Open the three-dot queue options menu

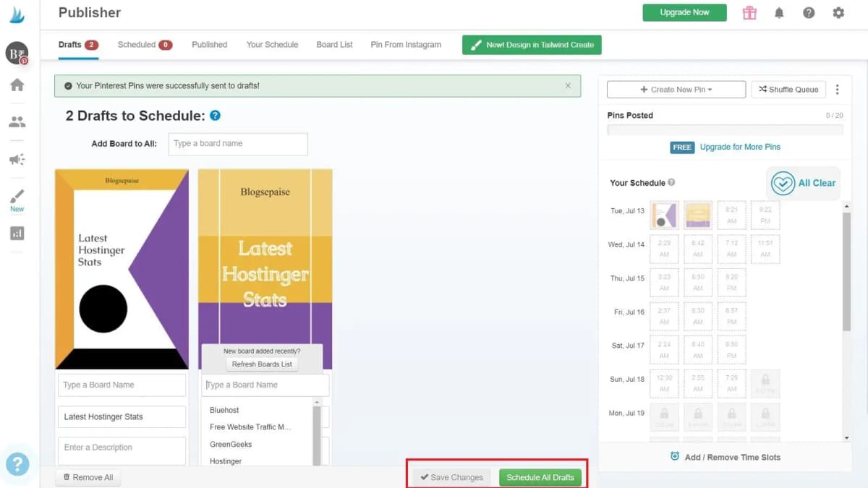click(x=838, y=90)
